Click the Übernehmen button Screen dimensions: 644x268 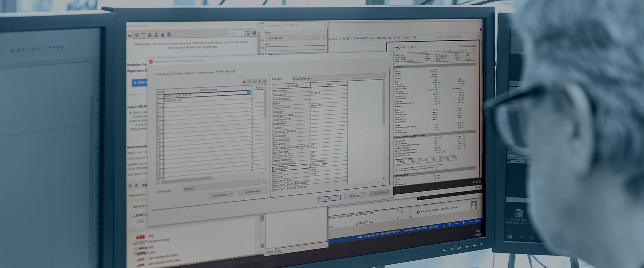(x=380, y=193)
